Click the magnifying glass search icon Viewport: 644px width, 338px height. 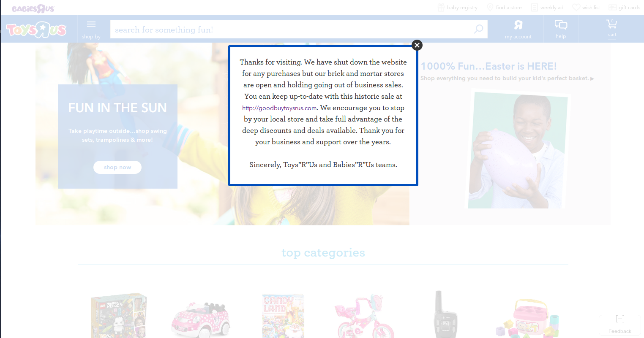479,29
